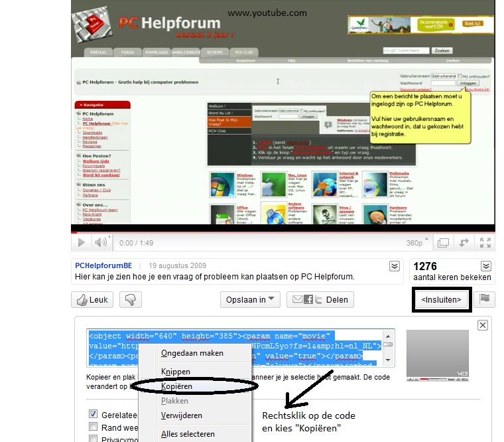Mute the video with the speaker icon
This screenshot has height=442, width=504.
100,242
